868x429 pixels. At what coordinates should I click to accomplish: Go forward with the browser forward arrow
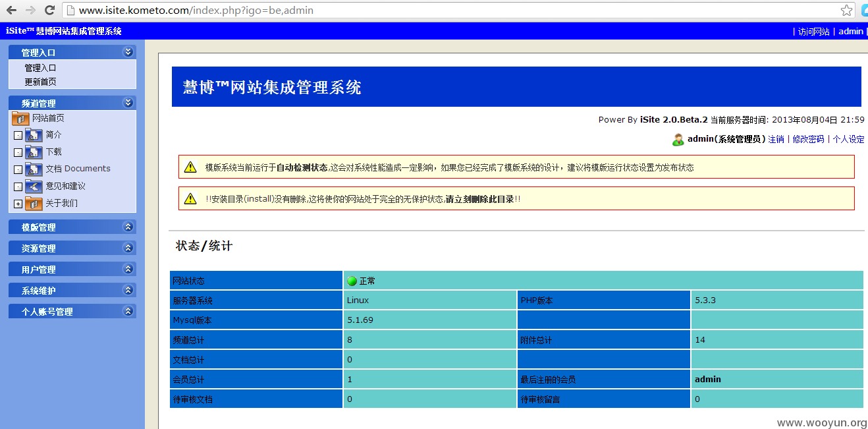30,10
